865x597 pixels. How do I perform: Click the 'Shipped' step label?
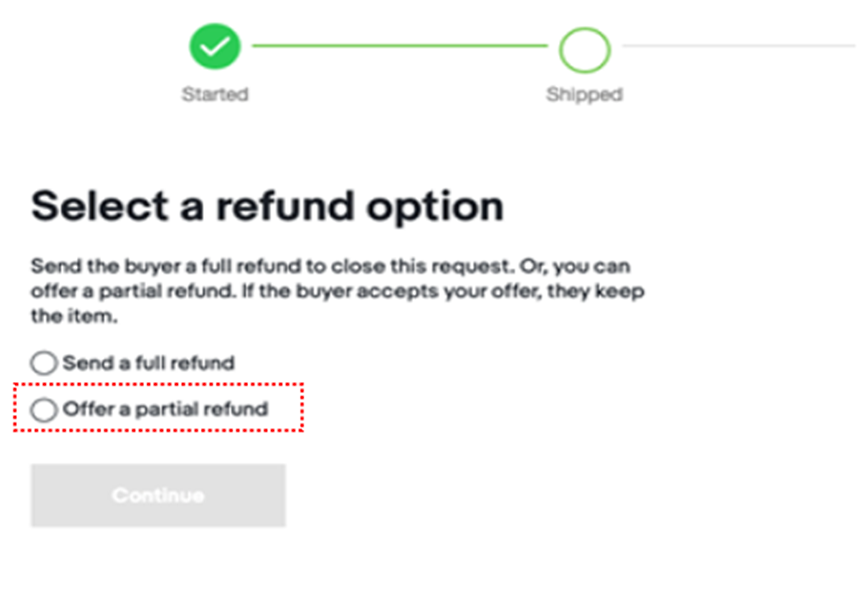coord(584,95)
